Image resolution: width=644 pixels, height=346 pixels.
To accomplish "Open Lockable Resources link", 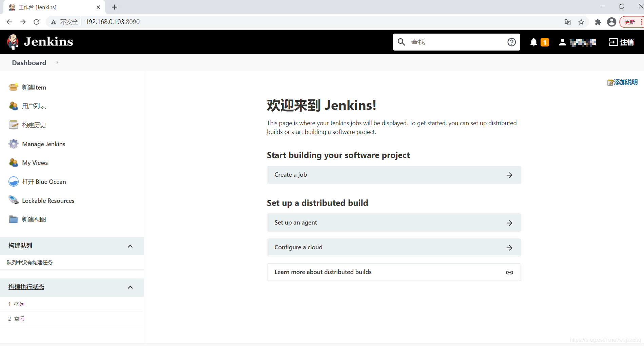I will 48,200.
